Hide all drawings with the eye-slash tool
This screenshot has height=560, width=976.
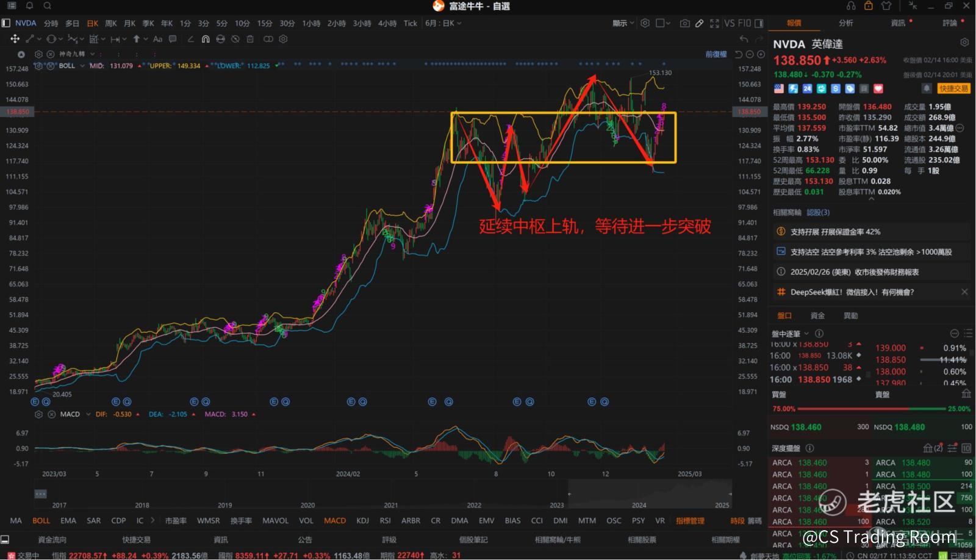click(235, 39)
